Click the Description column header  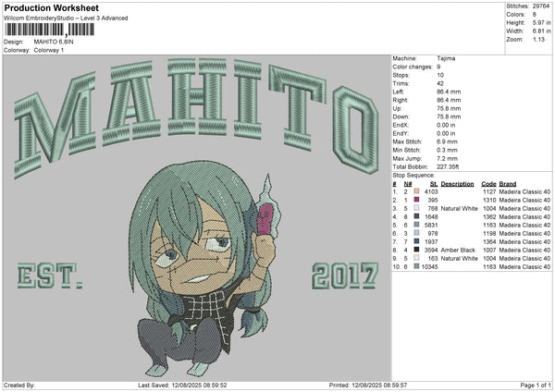click(457, 183)
